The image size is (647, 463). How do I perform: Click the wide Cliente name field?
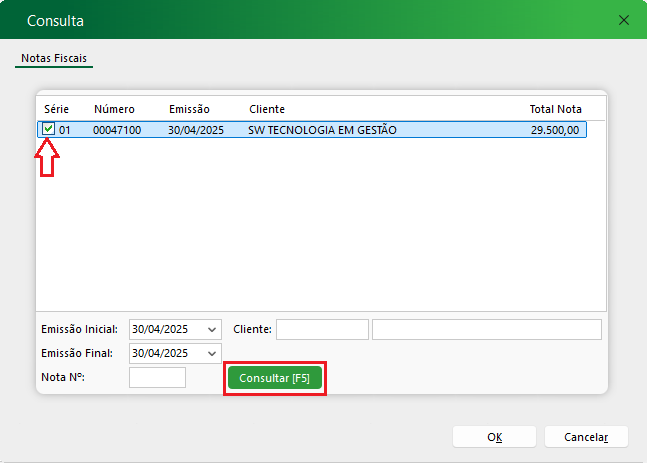coord(486,330)
